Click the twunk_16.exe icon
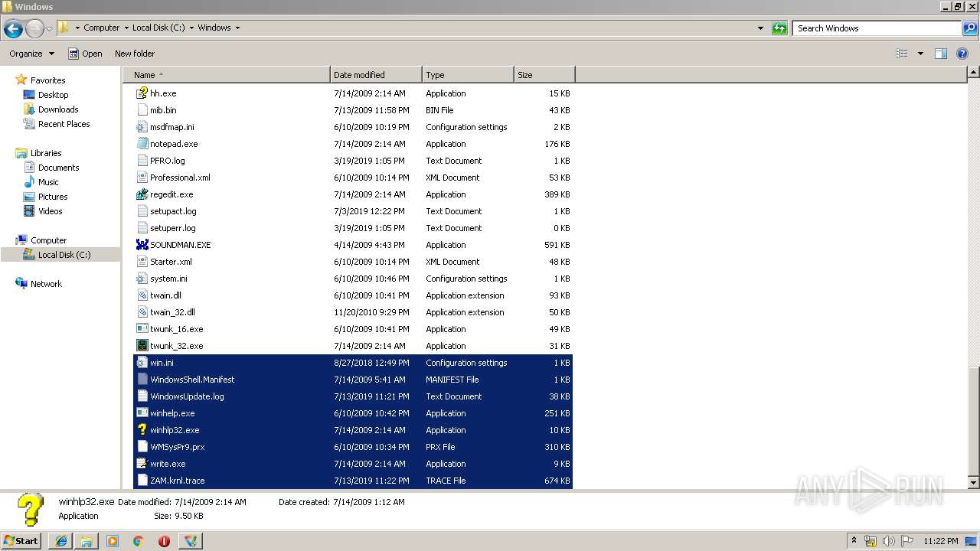Viewport: 980px width, 551px height. tap(142, 329)
